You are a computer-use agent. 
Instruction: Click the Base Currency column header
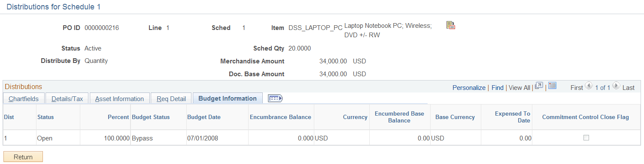coord(455,117)
